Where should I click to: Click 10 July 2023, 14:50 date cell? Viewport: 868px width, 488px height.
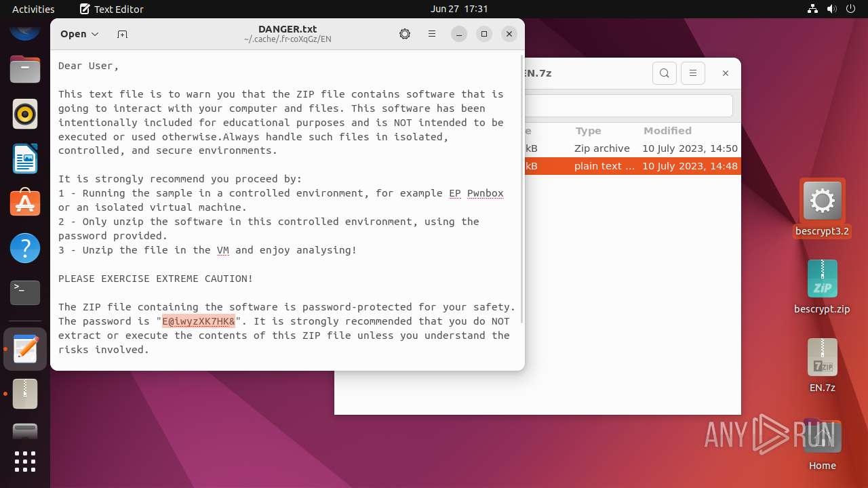pyautogui.click(x=690, y=148)
